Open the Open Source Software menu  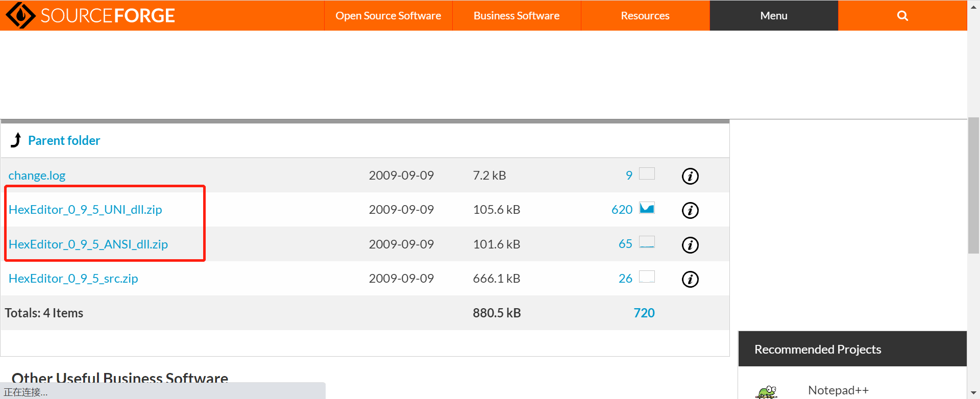[388, 16]
